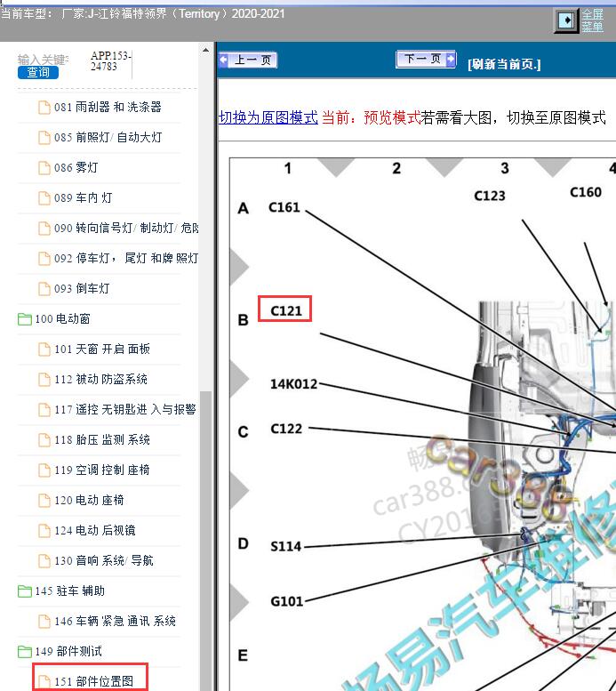Select tree item 092 停车灯 尾灯
616x691 pixels.
126,258
